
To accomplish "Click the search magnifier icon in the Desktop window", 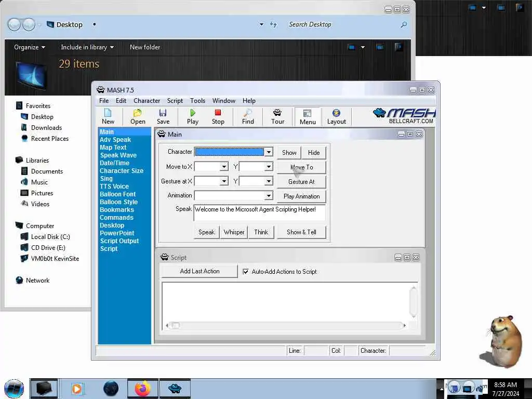I will [404, 25].
